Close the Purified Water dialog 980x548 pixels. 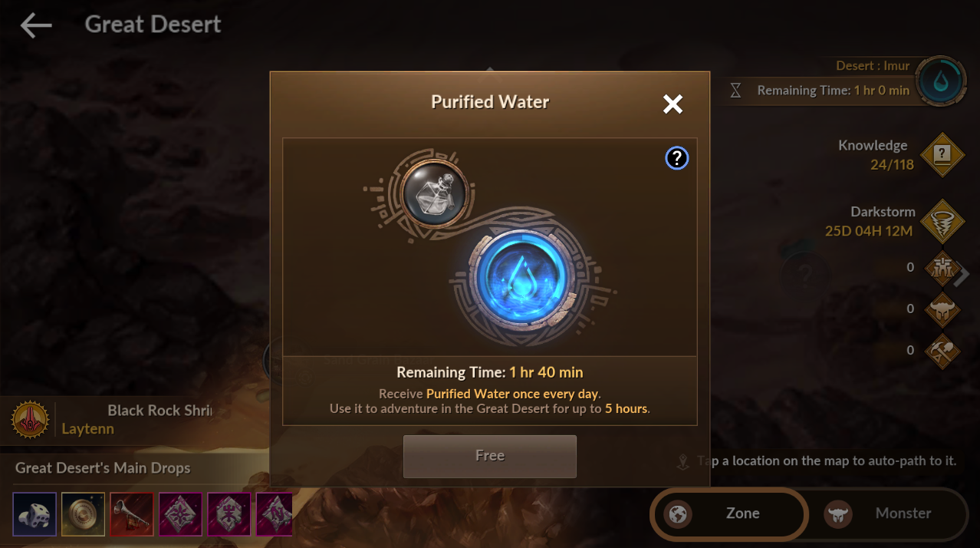tap(673, 104)
